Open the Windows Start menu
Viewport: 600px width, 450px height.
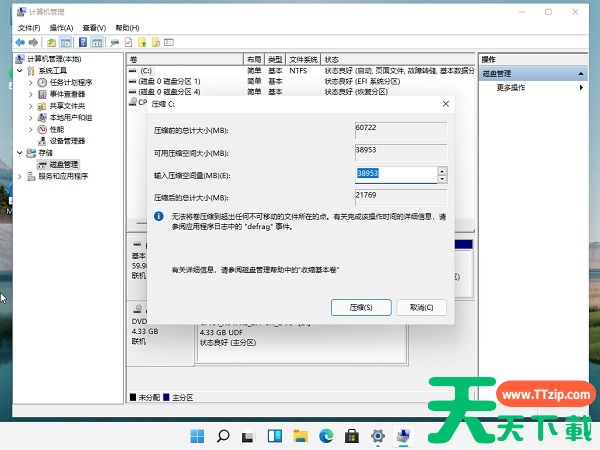coord(197,436)
